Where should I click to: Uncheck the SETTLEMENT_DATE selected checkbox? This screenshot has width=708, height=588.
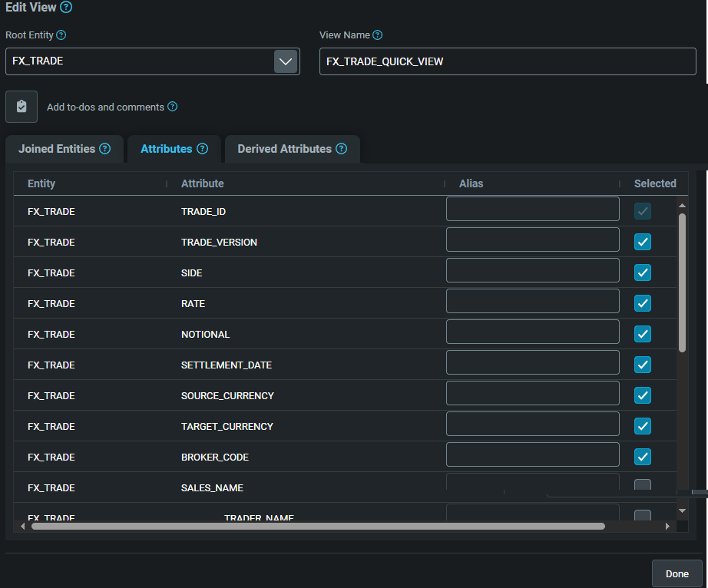point(643,364)
